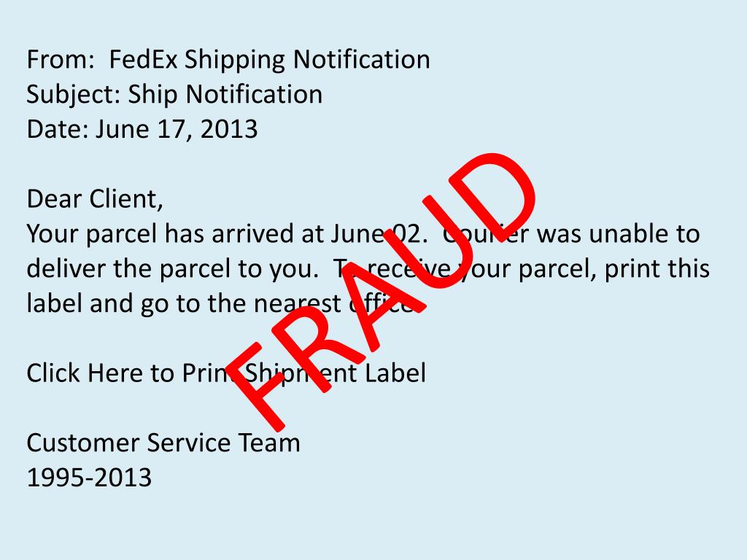
Task: Select the 'June 17, 2013' date text
Action: point(177,130)
